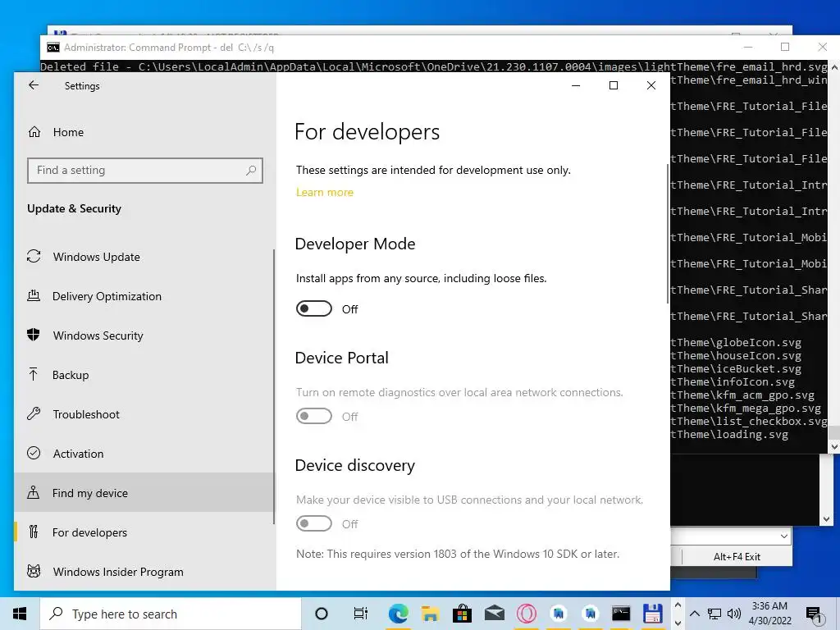Click the Find a setting box
840x630 pixels.
(x=144, y=171)
